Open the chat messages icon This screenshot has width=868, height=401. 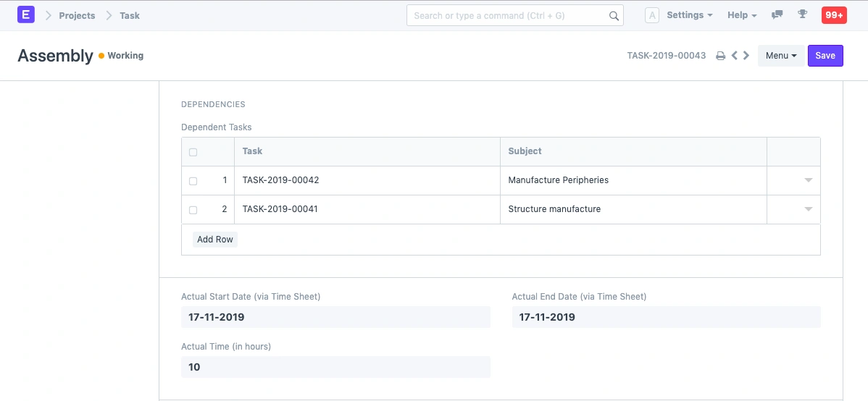click(777, 15)
